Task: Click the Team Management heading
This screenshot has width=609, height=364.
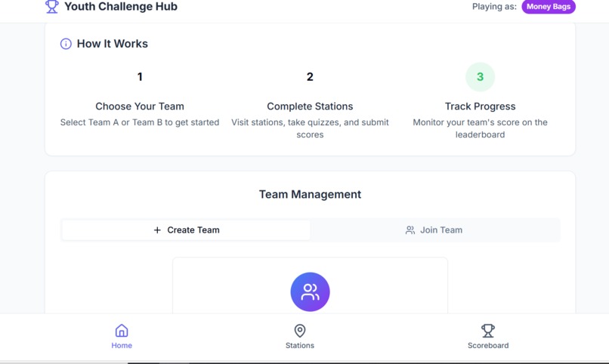Action: [x=310, y=194]
